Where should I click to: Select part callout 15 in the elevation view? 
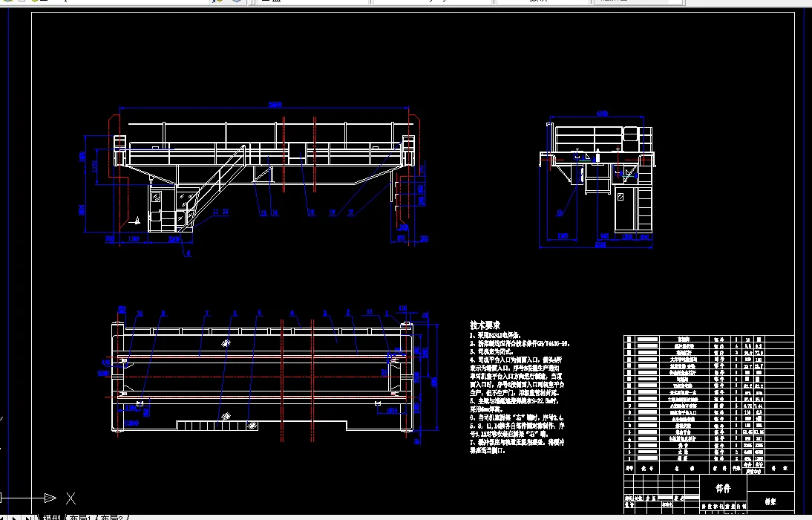(x=311, y=212)
